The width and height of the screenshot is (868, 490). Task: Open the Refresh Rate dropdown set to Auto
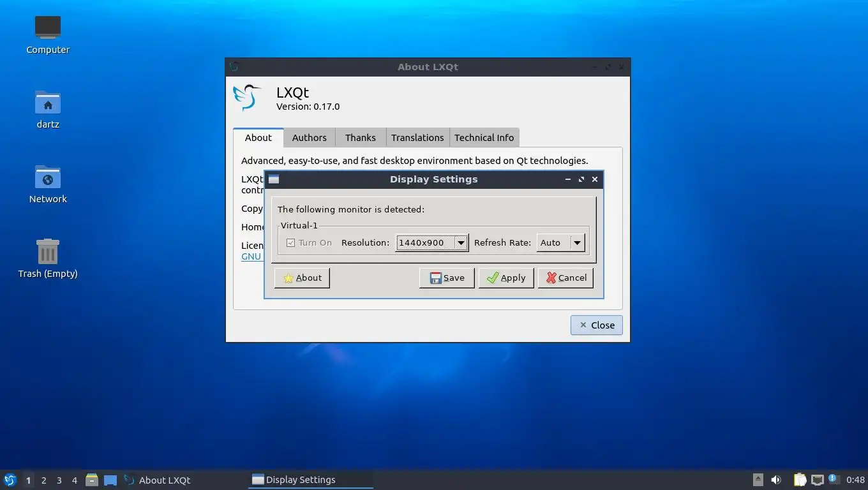pyautogui.click(x=561, y=242)
